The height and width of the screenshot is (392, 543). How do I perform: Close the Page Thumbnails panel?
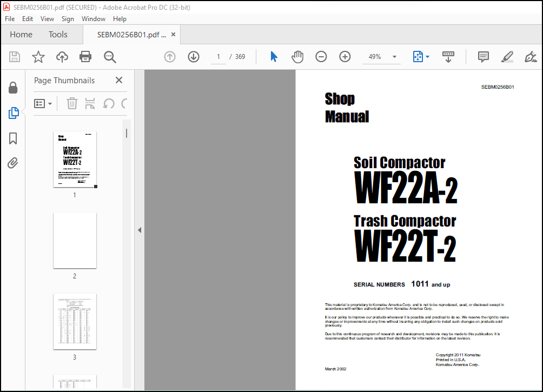(x=119, y=81)
